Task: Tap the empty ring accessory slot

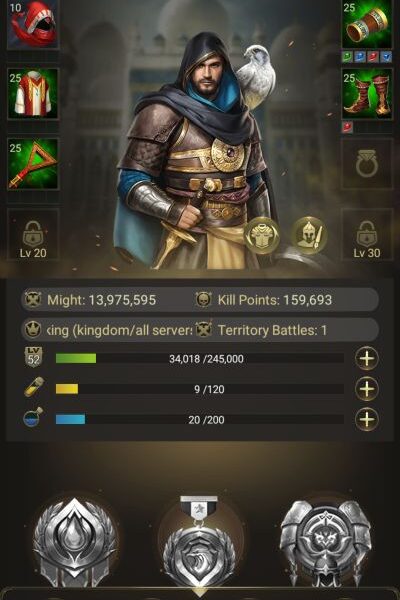Action: coord(367,164)
